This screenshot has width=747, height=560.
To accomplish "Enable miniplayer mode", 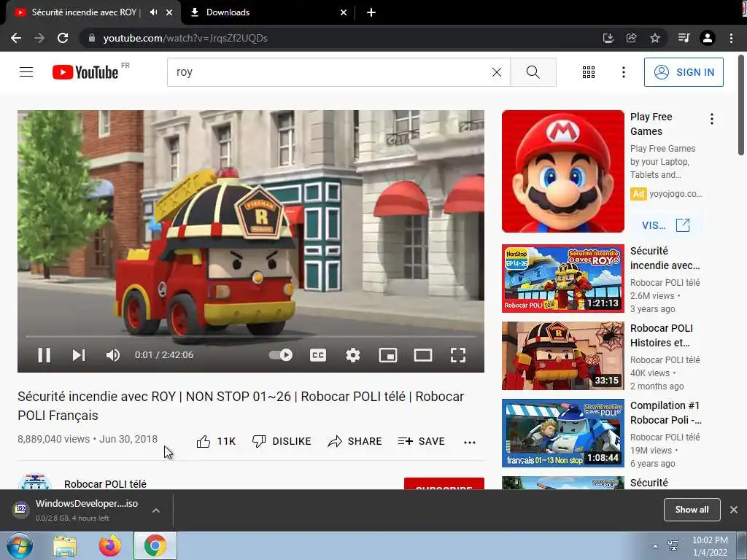I will (388, 355).
